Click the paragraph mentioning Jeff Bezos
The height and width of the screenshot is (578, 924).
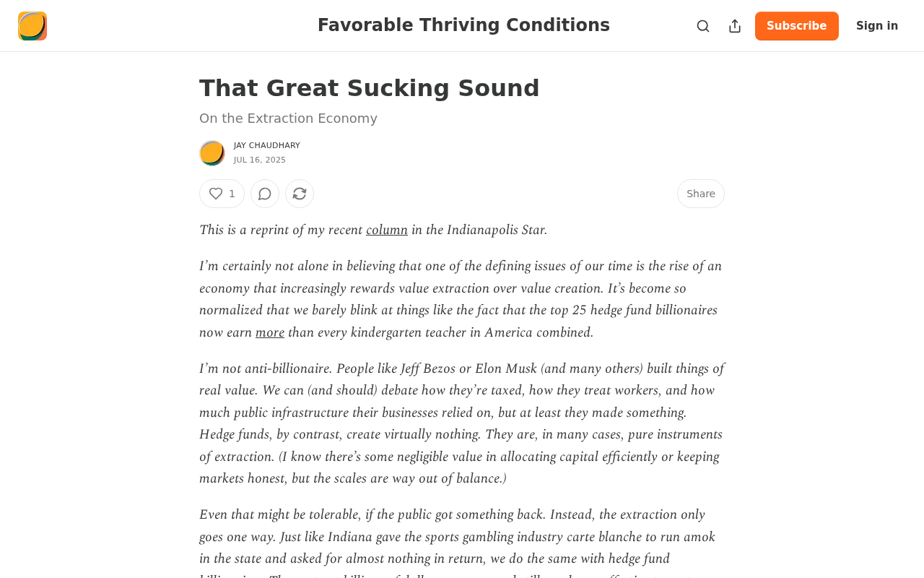(x=462, y=423)
